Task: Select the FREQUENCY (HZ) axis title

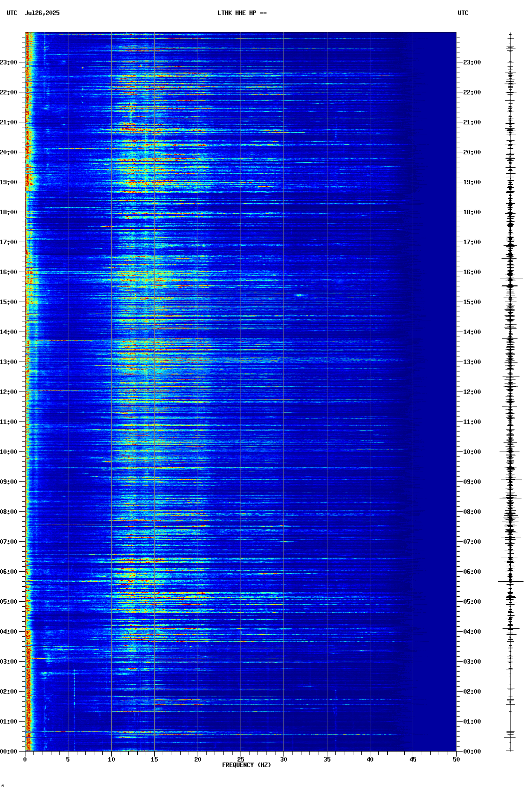Action: click(247, 765)
